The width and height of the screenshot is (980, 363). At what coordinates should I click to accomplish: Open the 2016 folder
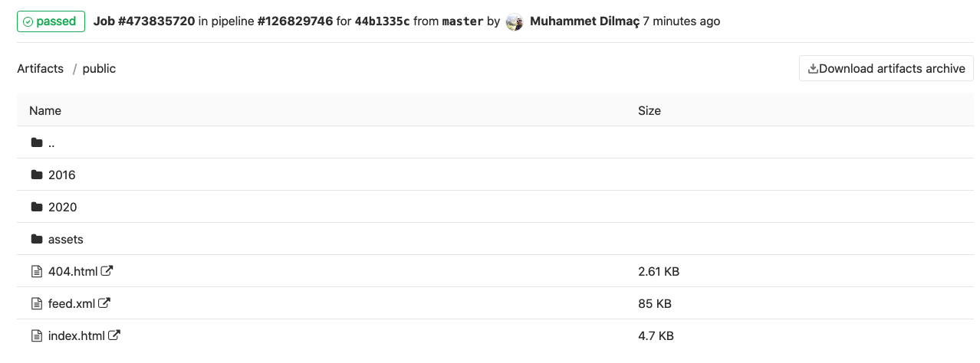(62, 175)
